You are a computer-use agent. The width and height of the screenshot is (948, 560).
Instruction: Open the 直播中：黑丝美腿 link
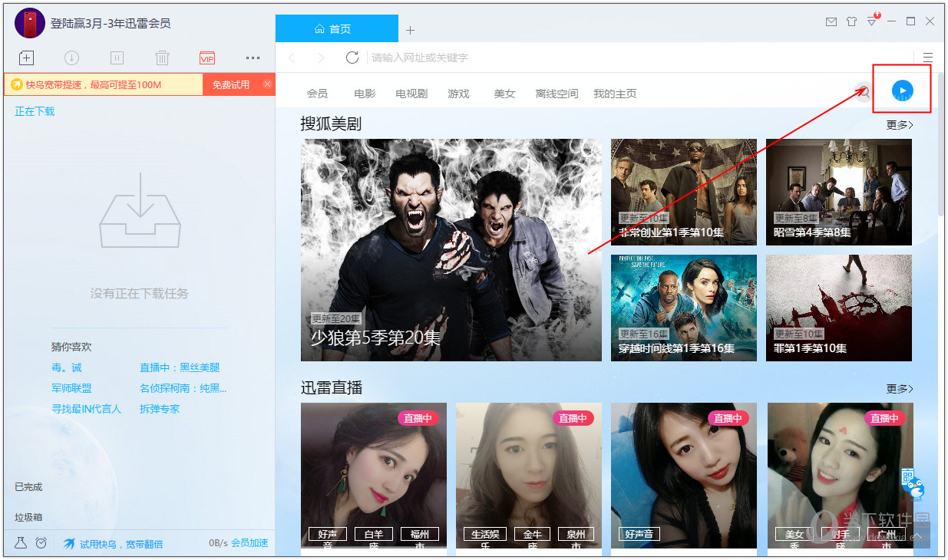[x=180, y=367]
